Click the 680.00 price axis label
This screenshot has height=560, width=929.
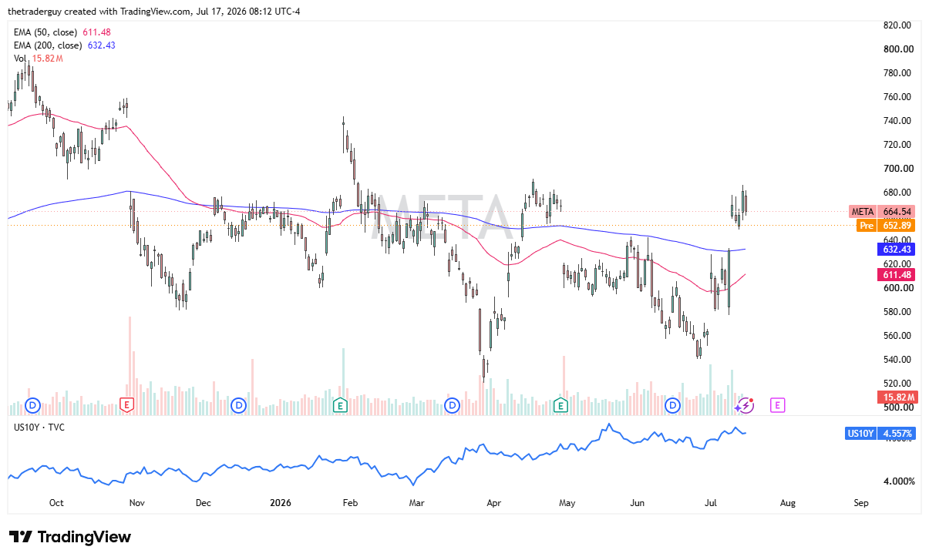click(x=898, y=193)
